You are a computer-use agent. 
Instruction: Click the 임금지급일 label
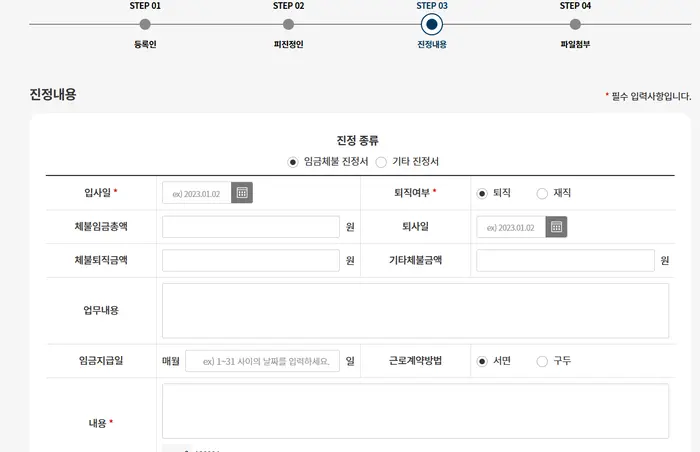click(x=101, y=360)
